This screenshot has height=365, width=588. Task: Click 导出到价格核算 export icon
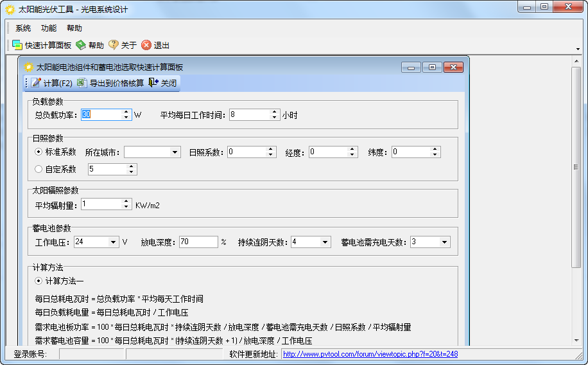coord(82,83)
